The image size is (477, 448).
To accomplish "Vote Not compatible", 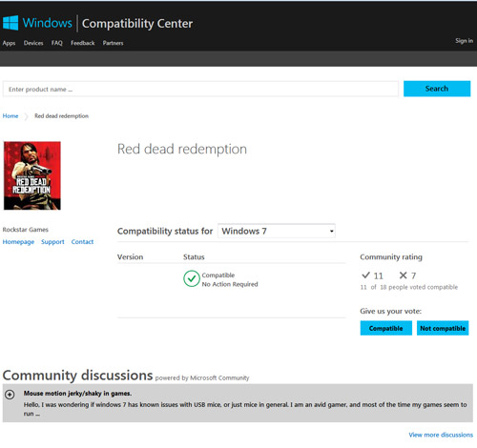I will click(x=443, y=328).
